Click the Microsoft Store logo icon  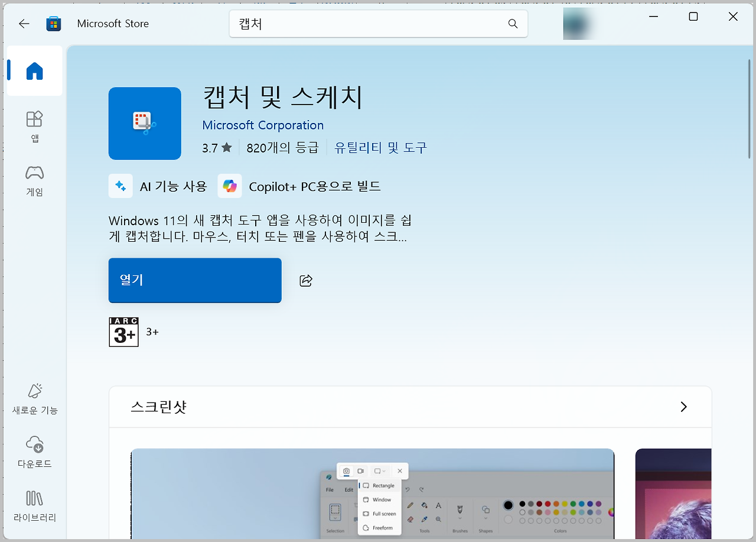pyautogui.click(x=54, y=24)
